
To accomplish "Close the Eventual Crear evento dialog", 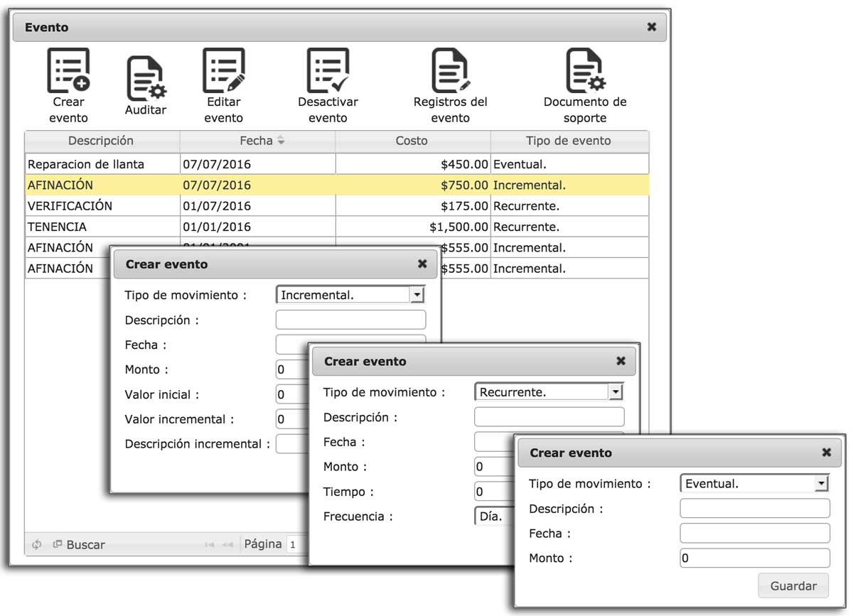I will click(826, 452).
